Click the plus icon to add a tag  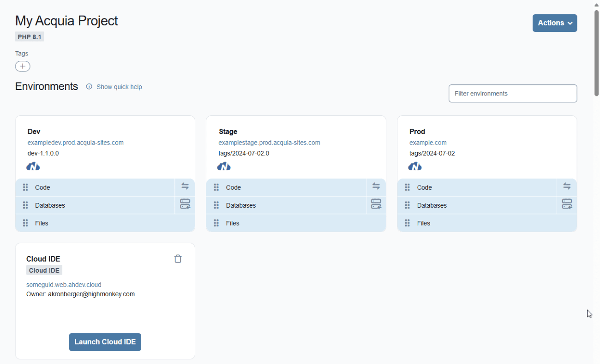click(22, 66)
